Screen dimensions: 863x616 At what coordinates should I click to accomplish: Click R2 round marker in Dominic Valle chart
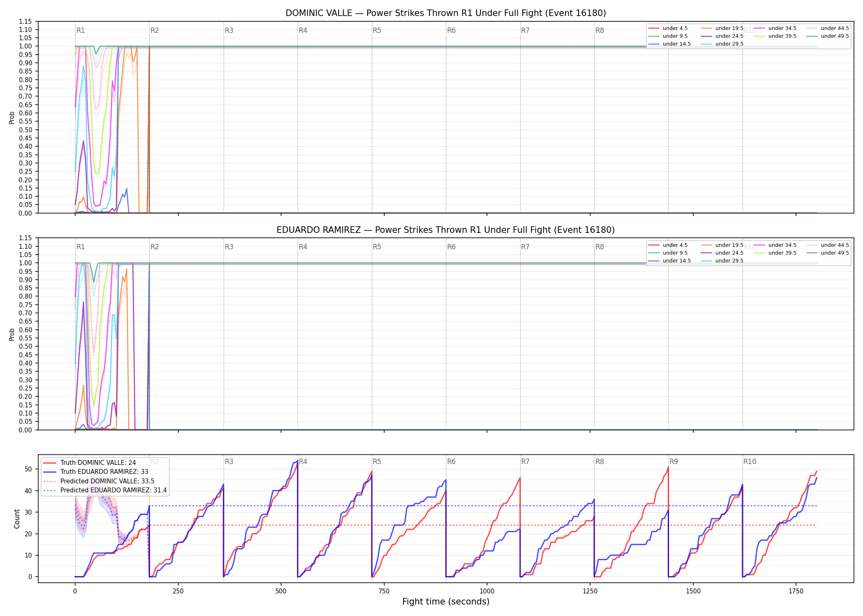(155, 30)
